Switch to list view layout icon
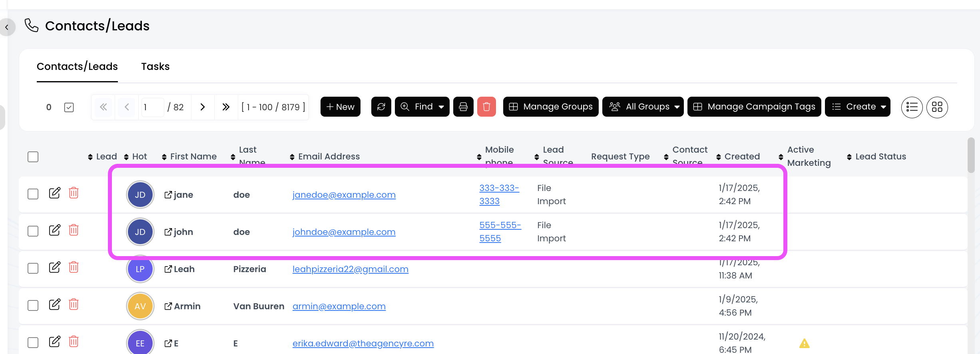Screen dimensions: 980x354 pos(912,107)
